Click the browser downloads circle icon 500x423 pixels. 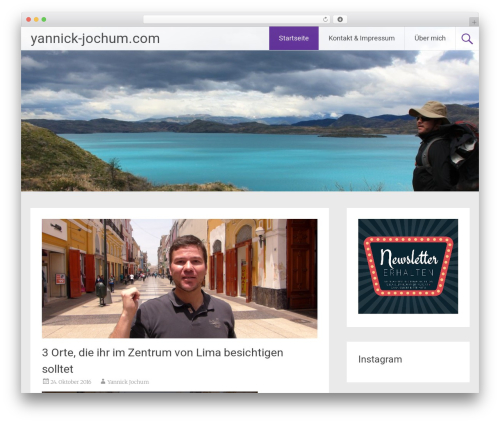click(340, 20)
